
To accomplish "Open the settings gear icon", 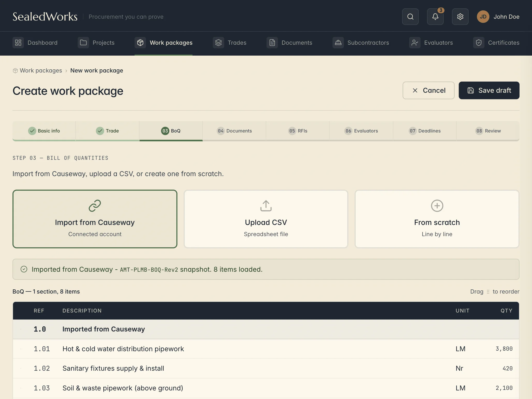I will click(460, 17).
